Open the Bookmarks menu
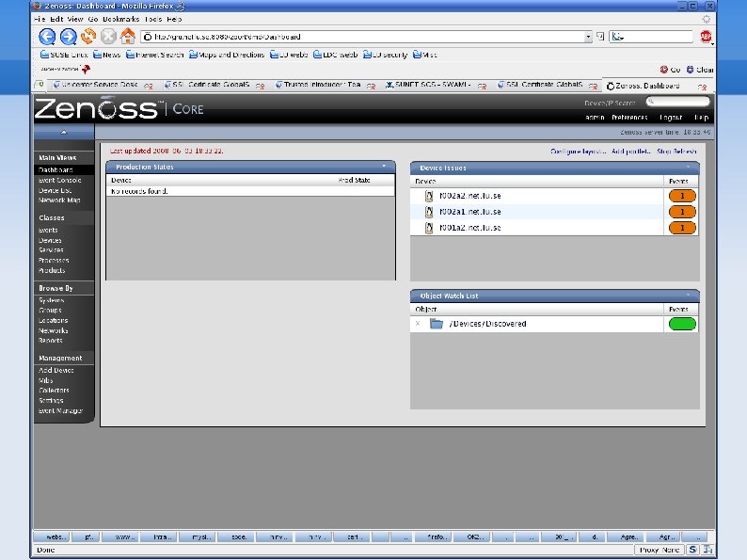 click(x=121, y=19)
